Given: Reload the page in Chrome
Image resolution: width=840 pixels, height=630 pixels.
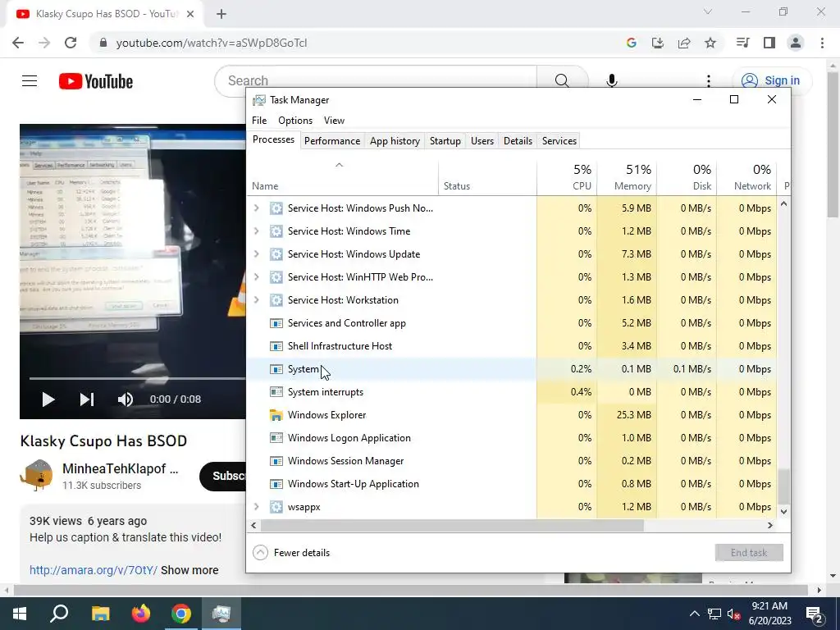Looking at the screenshot, I should pos(71,43).
